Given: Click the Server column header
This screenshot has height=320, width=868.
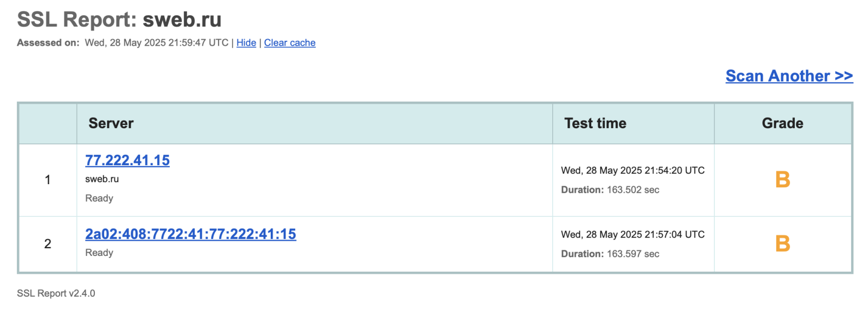Looking at the screenshot, I should [111, 123].
